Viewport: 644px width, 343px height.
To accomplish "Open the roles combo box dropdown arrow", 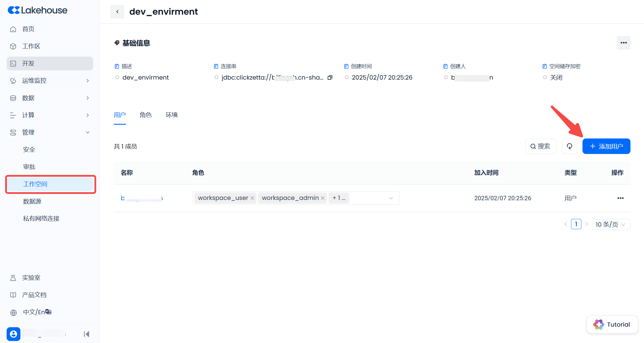I will point(391,198).
